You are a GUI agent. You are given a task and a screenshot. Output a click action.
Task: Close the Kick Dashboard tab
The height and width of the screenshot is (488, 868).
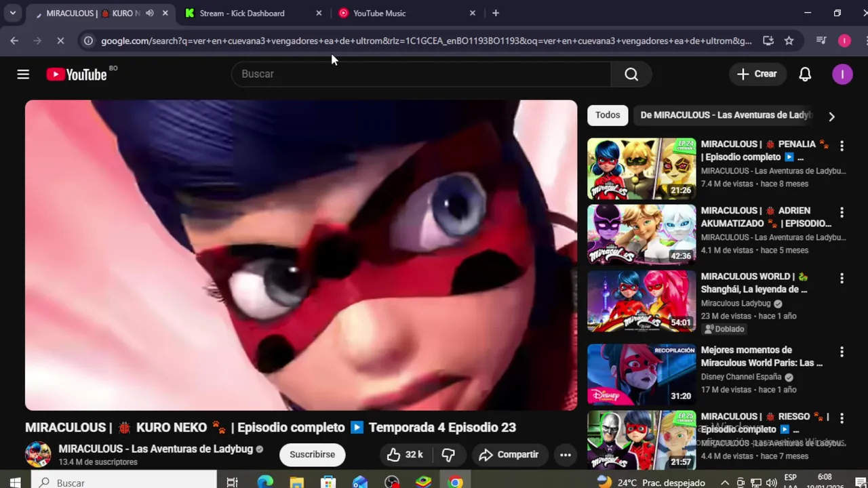click(x=319, y=13)
